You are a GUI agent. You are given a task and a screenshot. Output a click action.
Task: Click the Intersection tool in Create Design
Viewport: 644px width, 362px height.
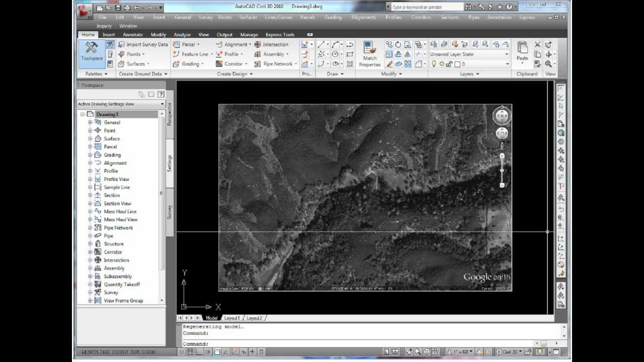(x=271, y=44)
